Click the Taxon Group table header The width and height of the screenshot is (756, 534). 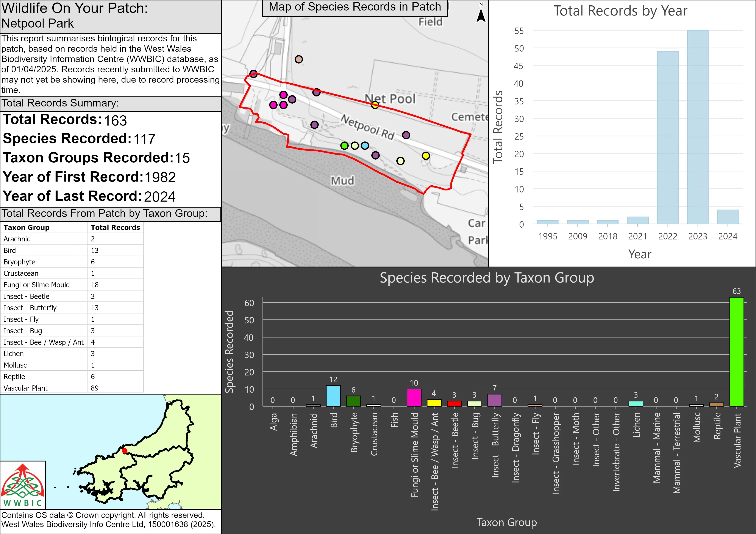pyautogui.click(x=26, y=227)
